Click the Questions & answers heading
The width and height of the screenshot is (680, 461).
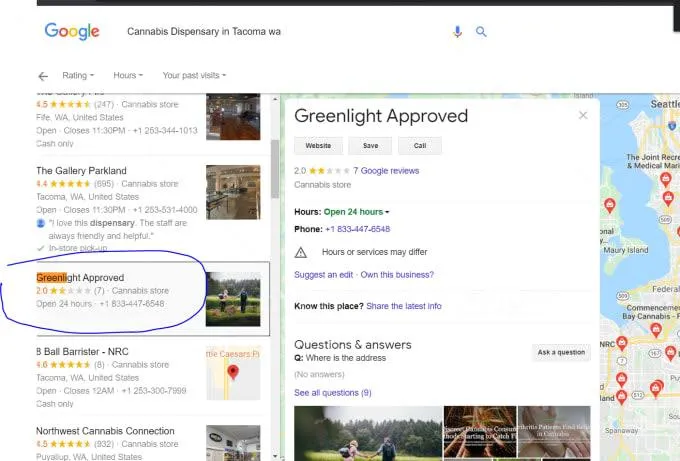tap(353, 345)
